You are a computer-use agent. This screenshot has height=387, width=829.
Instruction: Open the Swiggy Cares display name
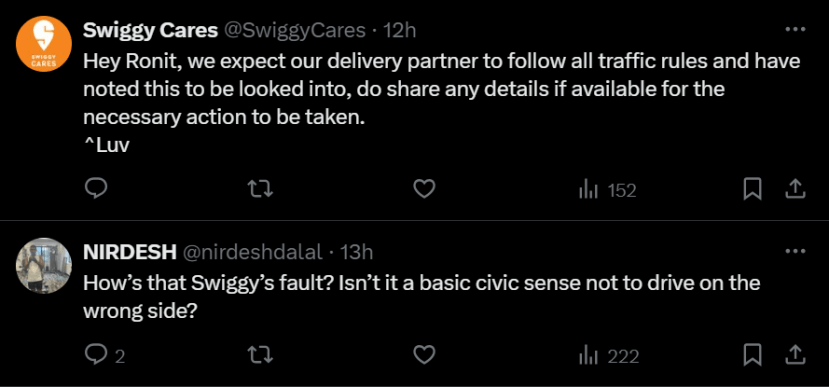click(151, 31)
